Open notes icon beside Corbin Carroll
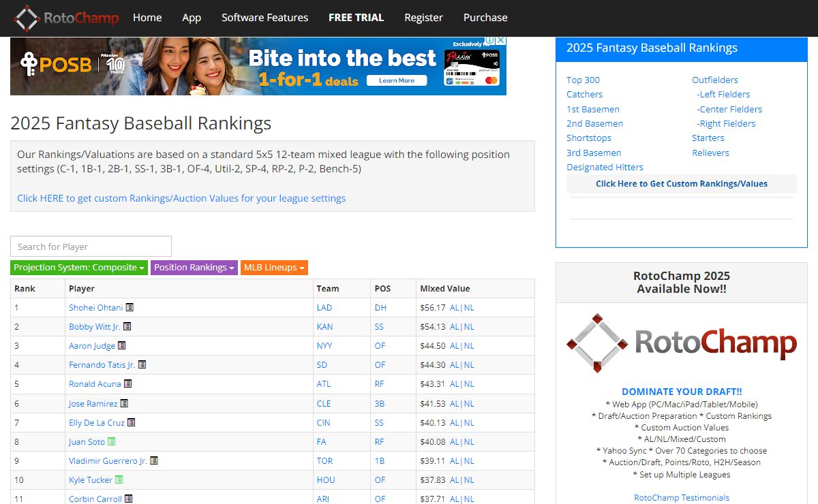818x504 pixels. coord(128,499)
